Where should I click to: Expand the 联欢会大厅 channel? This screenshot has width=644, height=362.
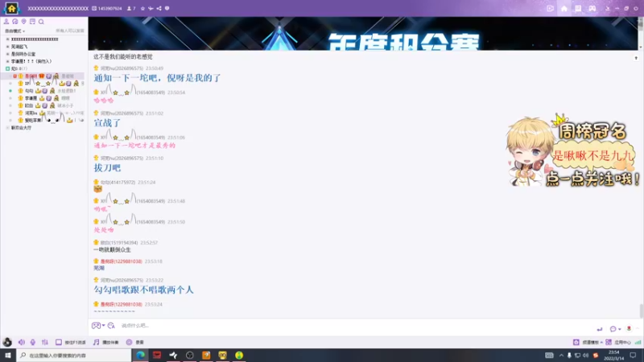[x=7, y=128]
